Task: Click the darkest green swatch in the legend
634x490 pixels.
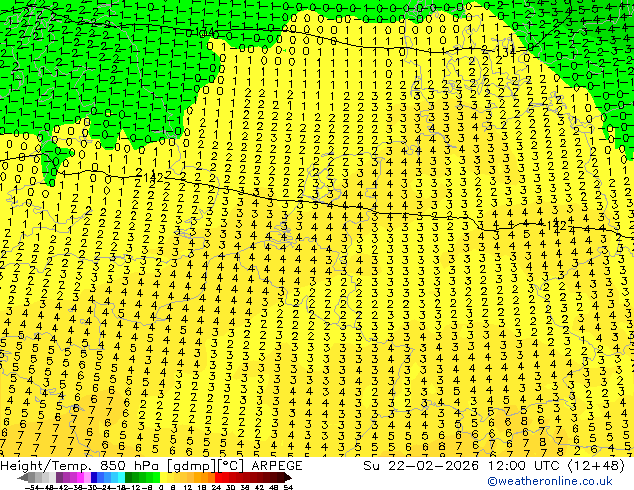Action: [129, 477]
